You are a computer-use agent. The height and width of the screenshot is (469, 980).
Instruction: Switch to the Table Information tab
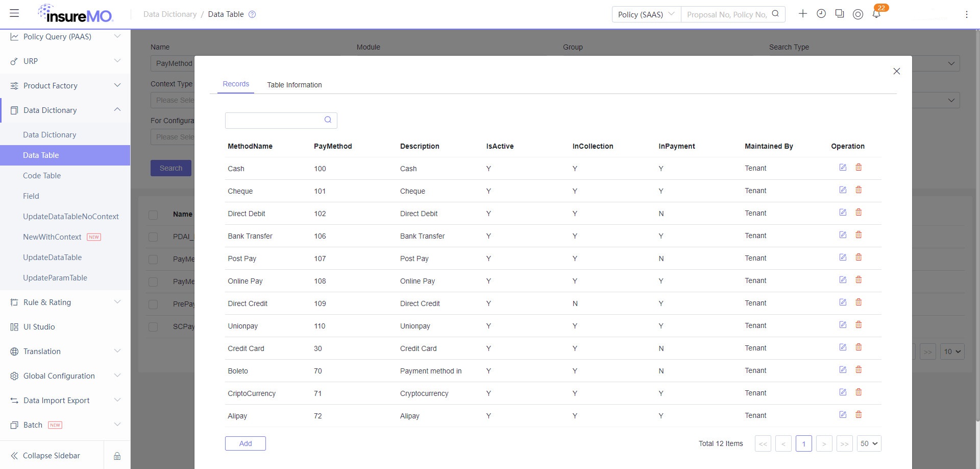pos(295,85)
